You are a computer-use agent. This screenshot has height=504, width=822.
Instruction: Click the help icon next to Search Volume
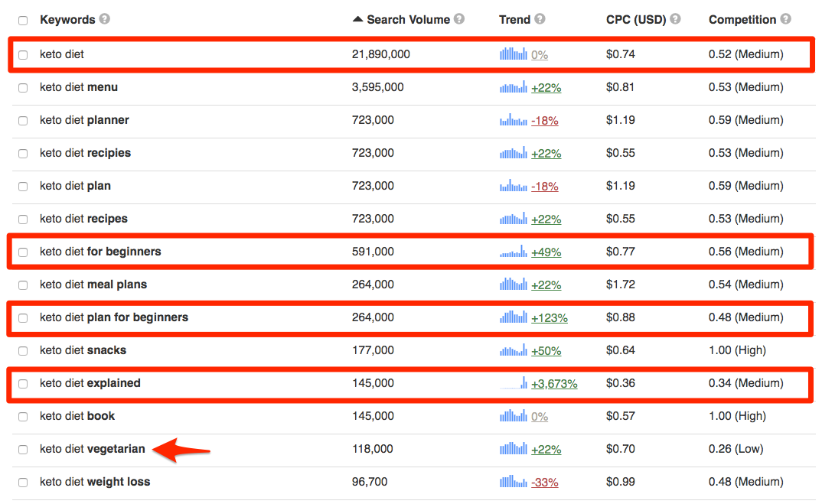coord(458,19)
